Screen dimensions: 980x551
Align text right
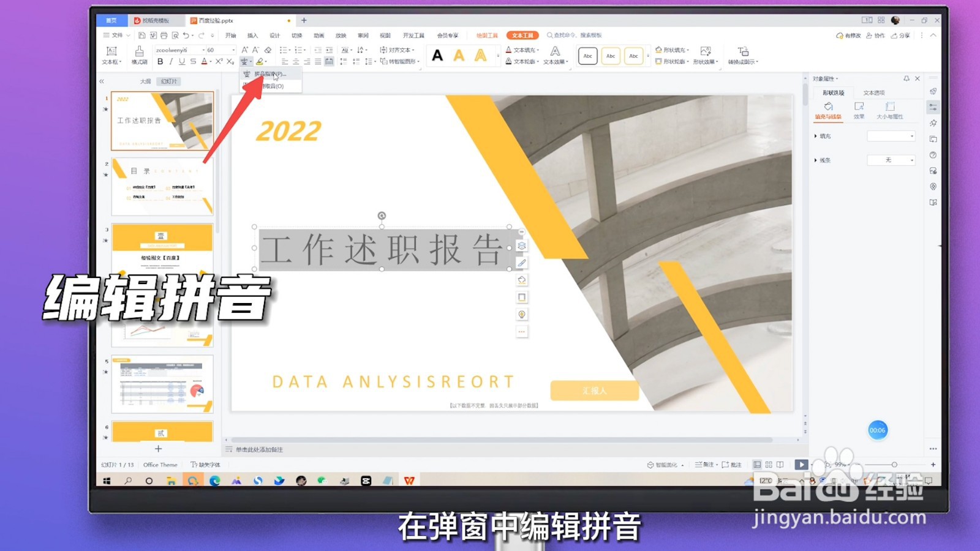[307, 61]
